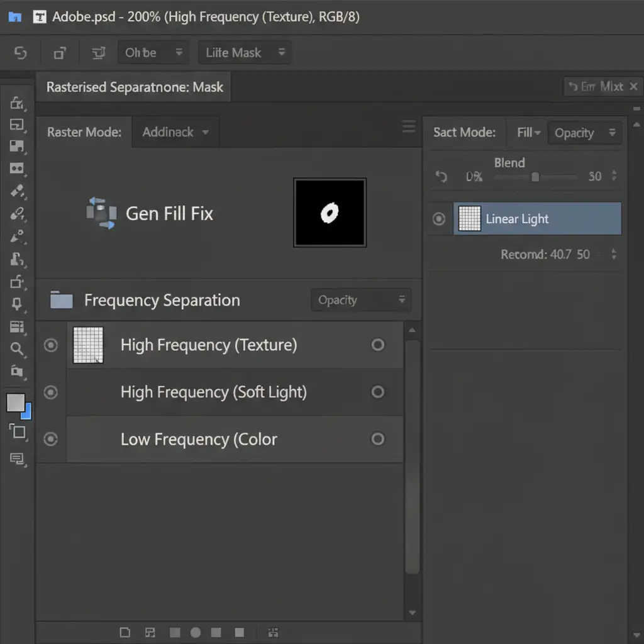The image size is (644, 644).
Task: Open the panel hamburger menu
Action: point(409,126)
